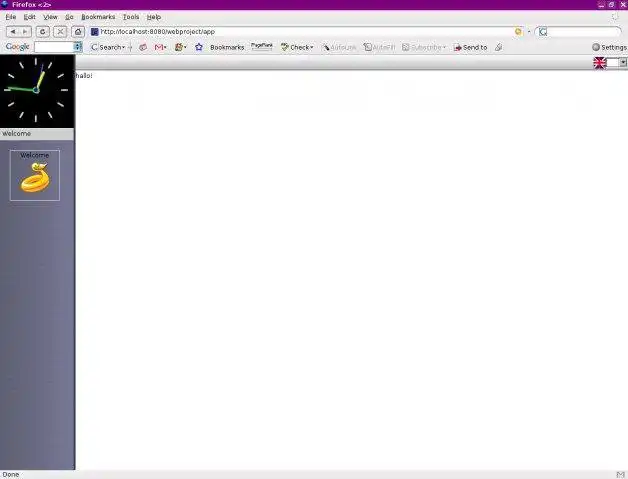
Task: Click the blue star bookmark icon
Action: (199, 47)
